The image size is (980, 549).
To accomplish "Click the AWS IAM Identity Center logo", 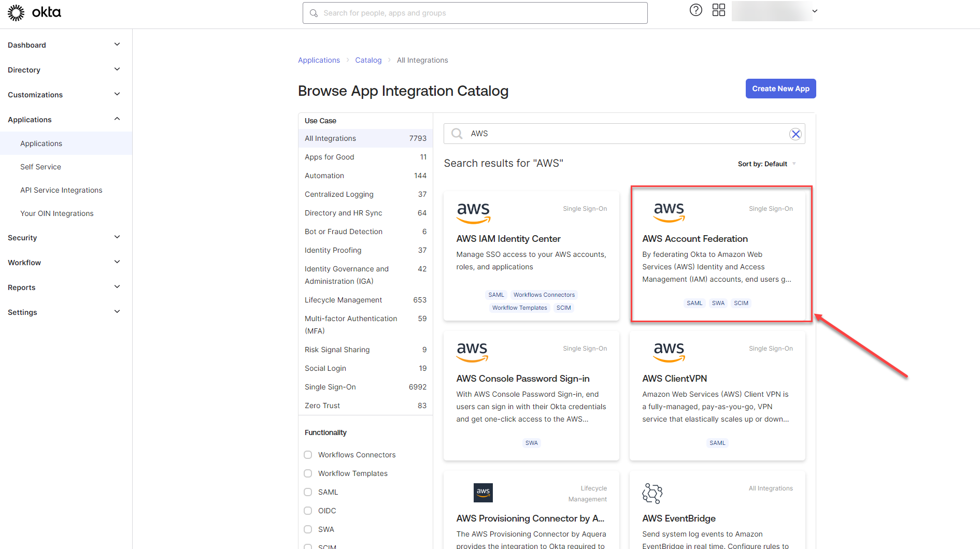I will coord(473,212).
